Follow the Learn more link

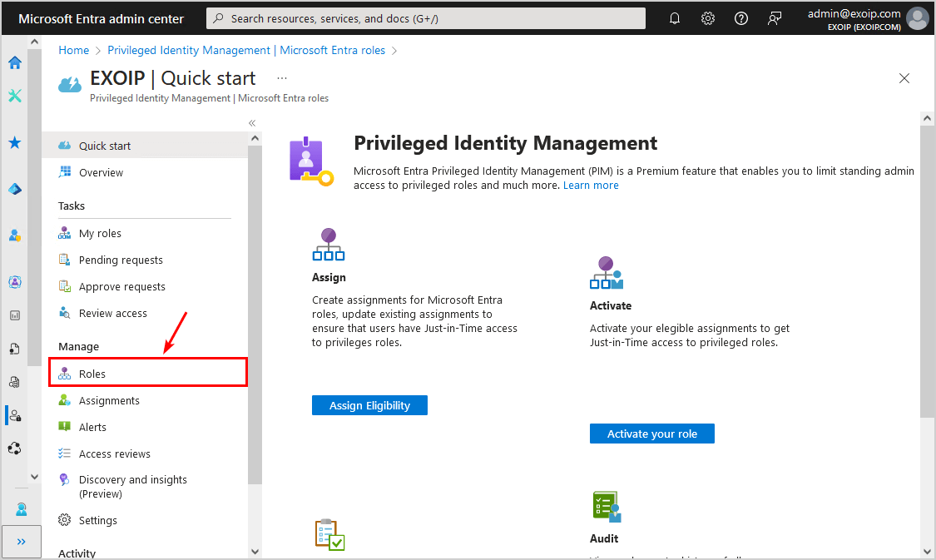(x=591, y=185)
